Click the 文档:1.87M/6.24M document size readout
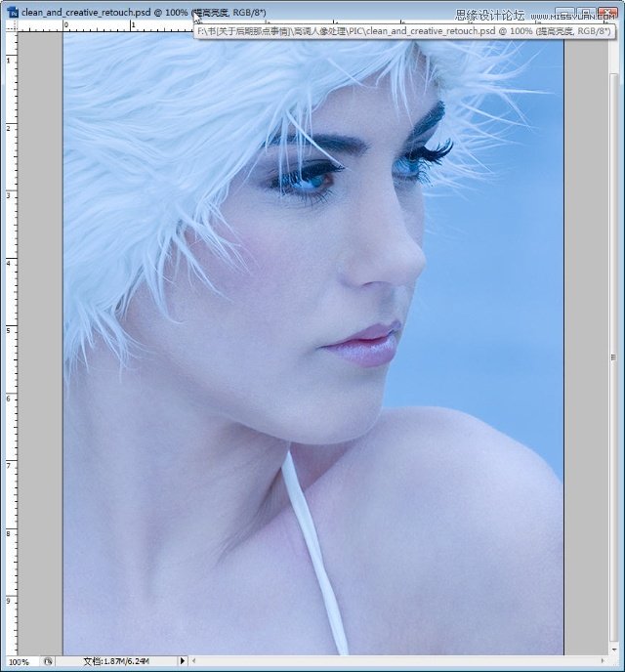 tap(115, 661)
